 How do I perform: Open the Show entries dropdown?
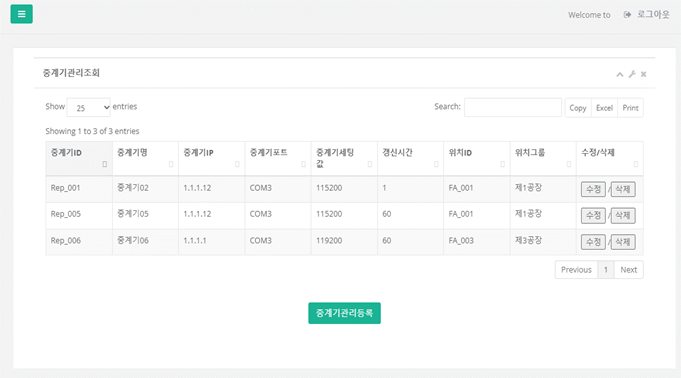click(x=88, y=107)
